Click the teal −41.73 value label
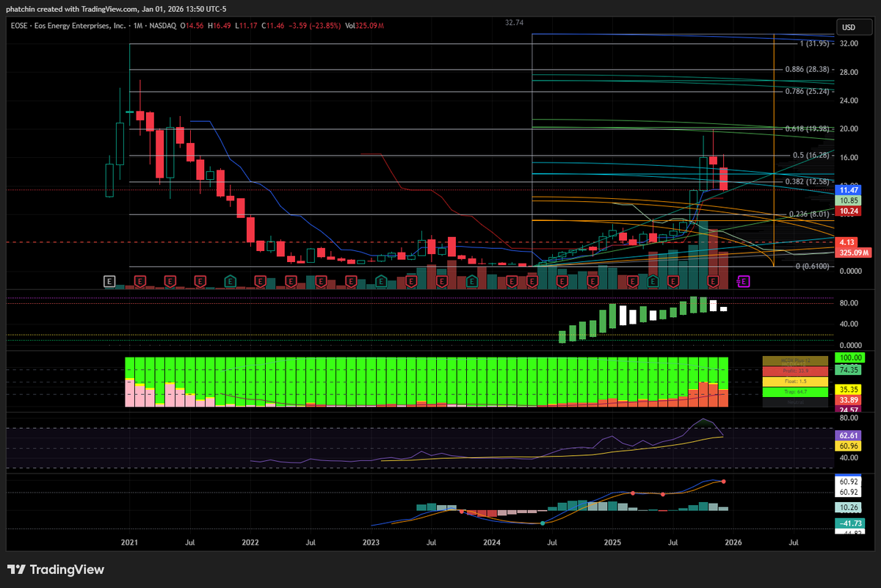Viewport: 881px width, 588px height. 850,523
